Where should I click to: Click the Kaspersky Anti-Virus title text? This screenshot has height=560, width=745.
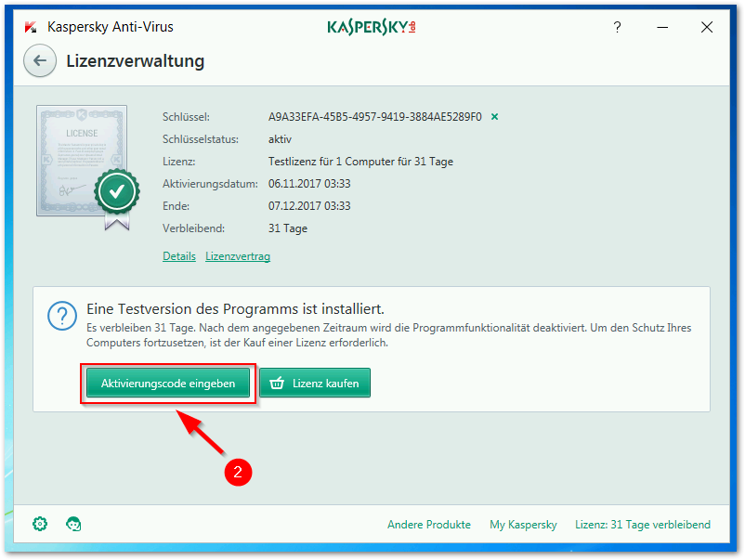[x=111, y=27]
